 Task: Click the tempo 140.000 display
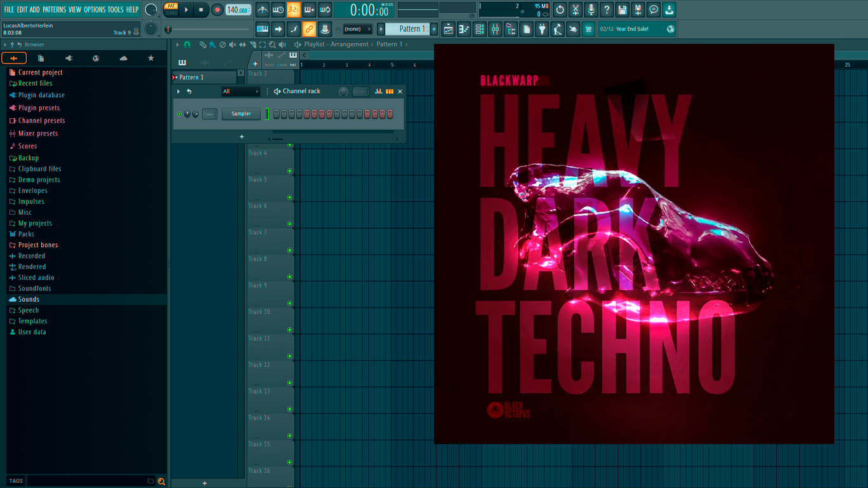click(x=238, y=10)
